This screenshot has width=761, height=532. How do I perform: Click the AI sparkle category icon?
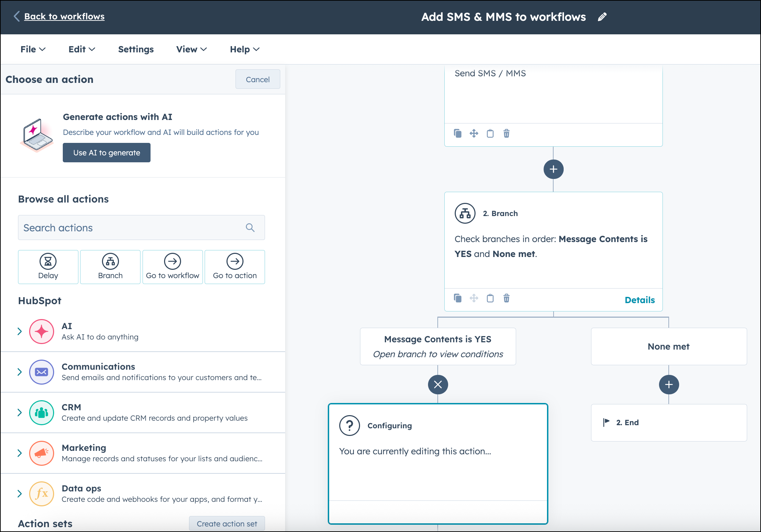[x=42, y=331]
